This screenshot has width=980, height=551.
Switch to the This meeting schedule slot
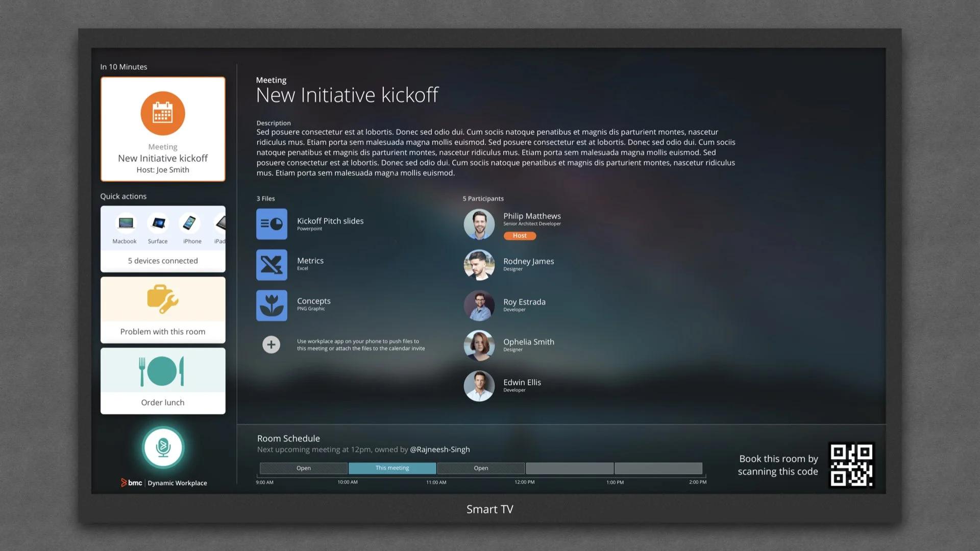click(392, 468)
